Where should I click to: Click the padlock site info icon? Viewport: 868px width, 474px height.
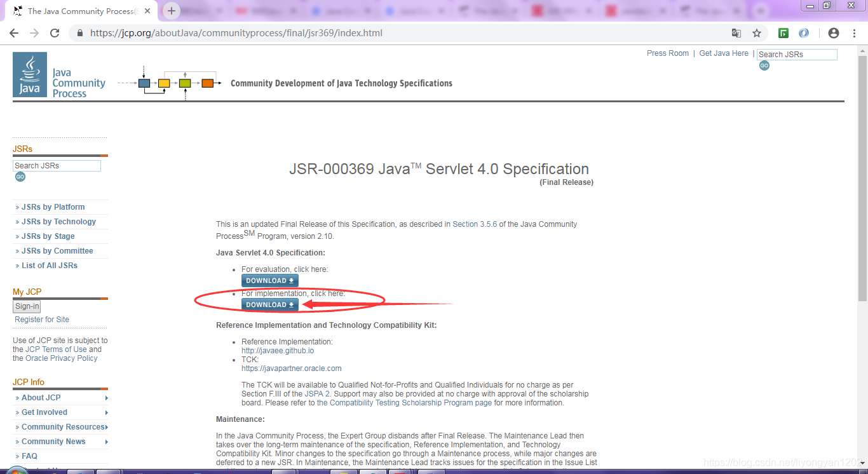(x=80, y=33)
